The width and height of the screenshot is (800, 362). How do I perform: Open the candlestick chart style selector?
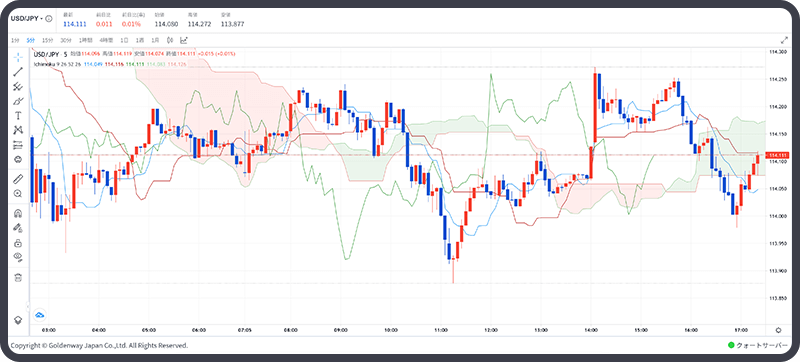tap(170, 40)
